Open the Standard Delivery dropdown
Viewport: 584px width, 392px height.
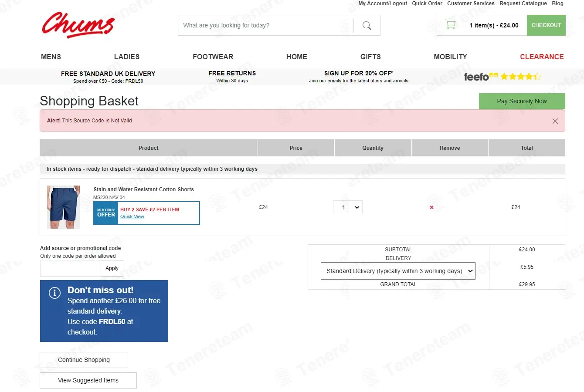[398, 271]
